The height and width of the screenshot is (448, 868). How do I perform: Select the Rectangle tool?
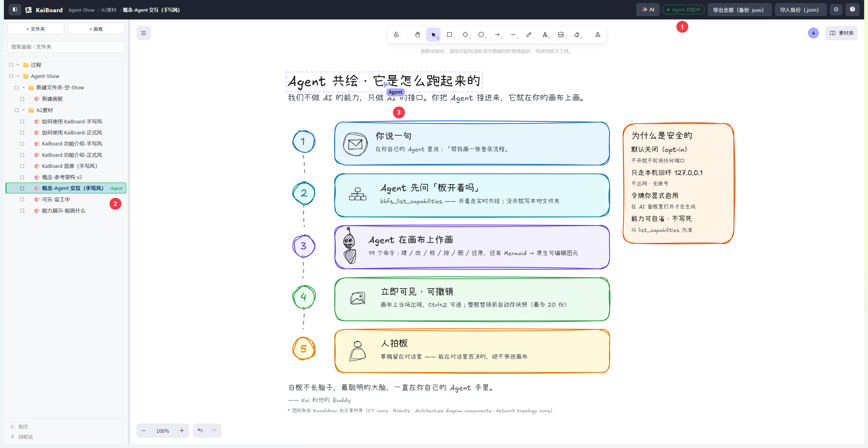coord(450,34)
